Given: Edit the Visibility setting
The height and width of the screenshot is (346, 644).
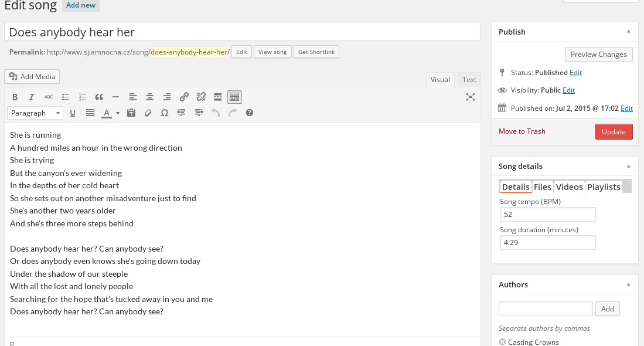Looking at the screenshot, I should click(x=568, y=90).
